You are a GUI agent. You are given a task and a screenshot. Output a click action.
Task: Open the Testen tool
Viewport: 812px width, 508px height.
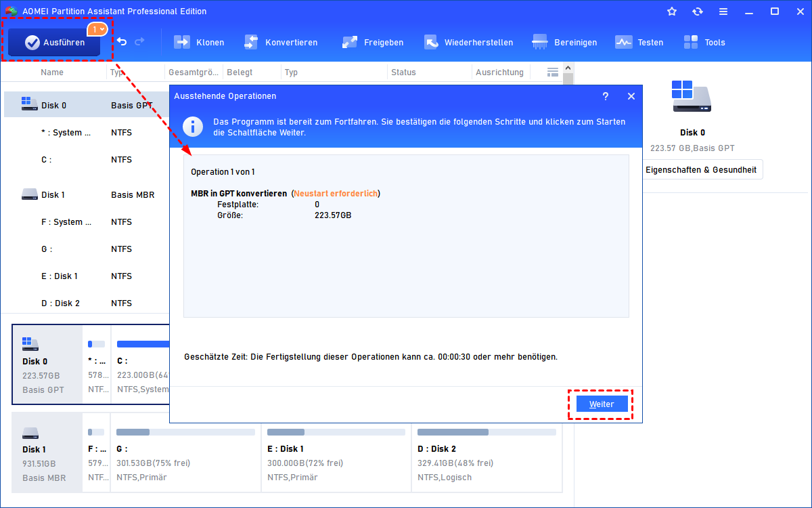tap(639, 43)
